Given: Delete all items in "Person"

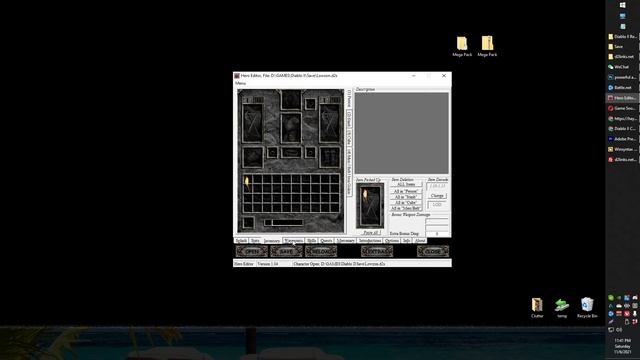Looking at the screenshot, I should pyautogui.click(x=406, y=191).
